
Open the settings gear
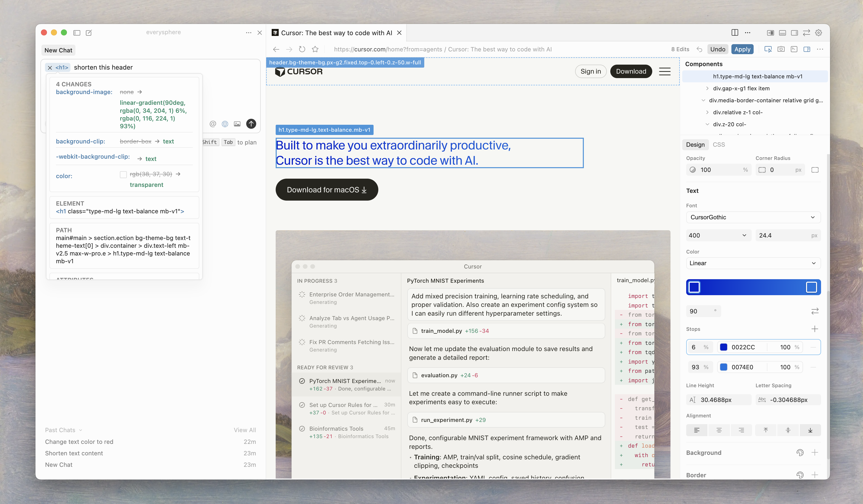[x=819, y=32]
